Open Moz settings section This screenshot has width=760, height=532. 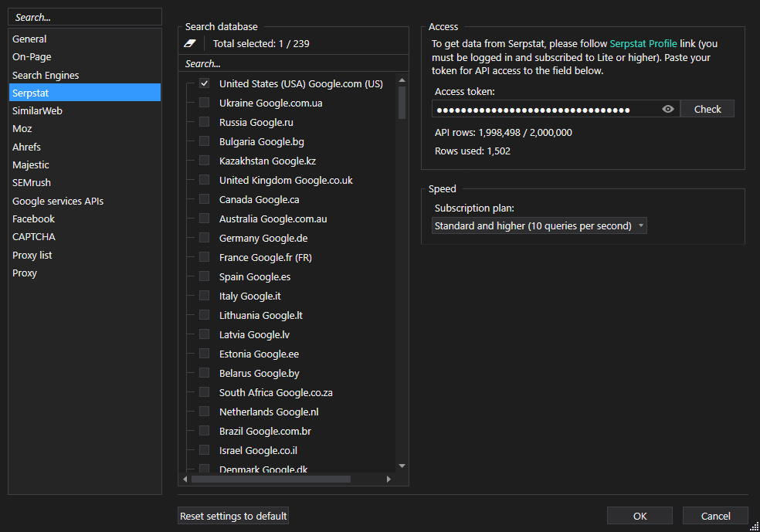pos(85,128)
